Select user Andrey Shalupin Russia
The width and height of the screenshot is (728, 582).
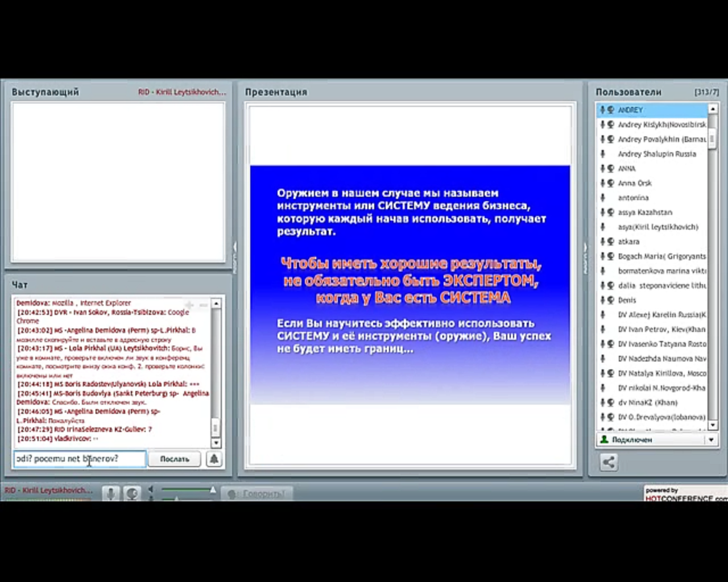pos(652,154)
